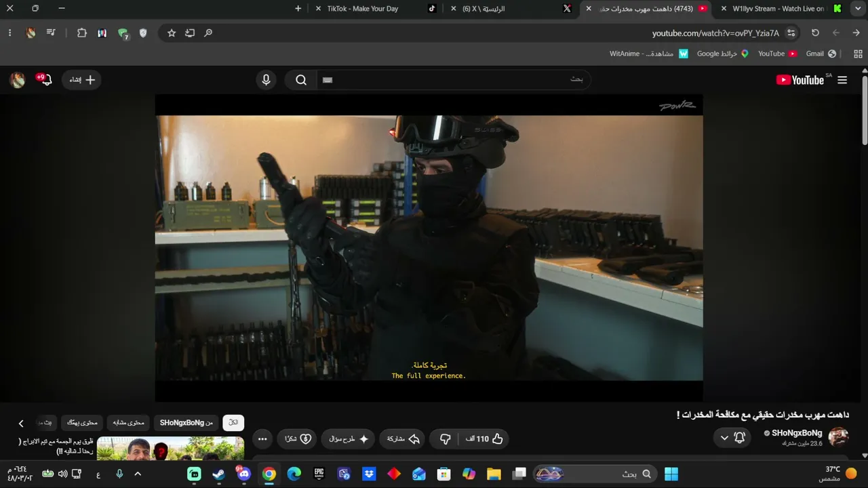This screenshot has height=488, width=868.
Task: Reload the current page
Action: 815,33
